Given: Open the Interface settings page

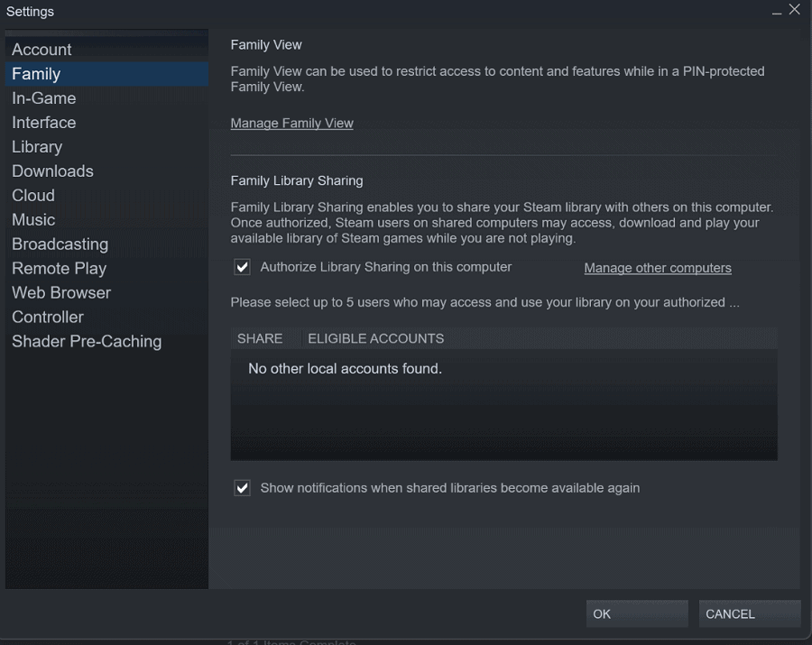Looking at the screenshot, I should tap(106, 123).
